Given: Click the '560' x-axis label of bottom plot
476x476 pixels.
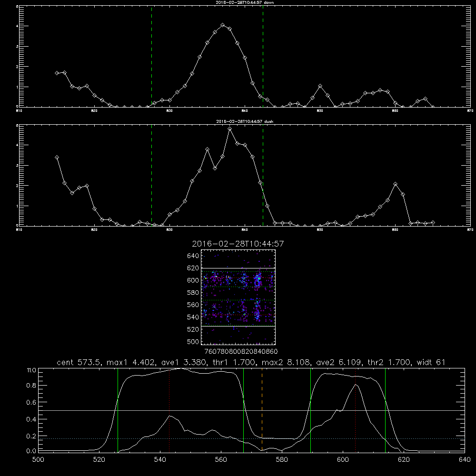Looking at the screenshot, I should click(221, 460).
